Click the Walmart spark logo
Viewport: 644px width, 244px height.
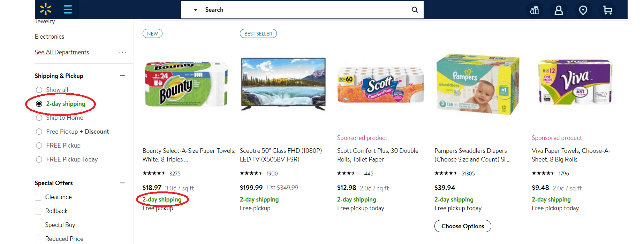point(46,9)
